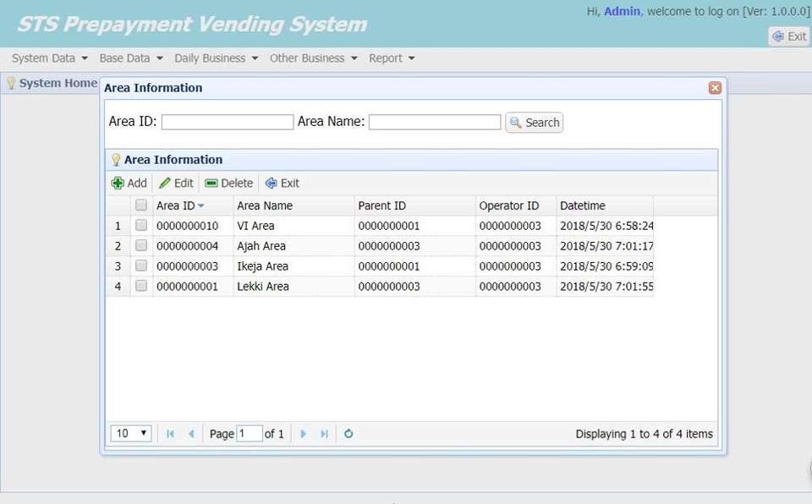Click the System Home lightbulb icon
The image size is (812, 504).
click(x=11, y=83)
